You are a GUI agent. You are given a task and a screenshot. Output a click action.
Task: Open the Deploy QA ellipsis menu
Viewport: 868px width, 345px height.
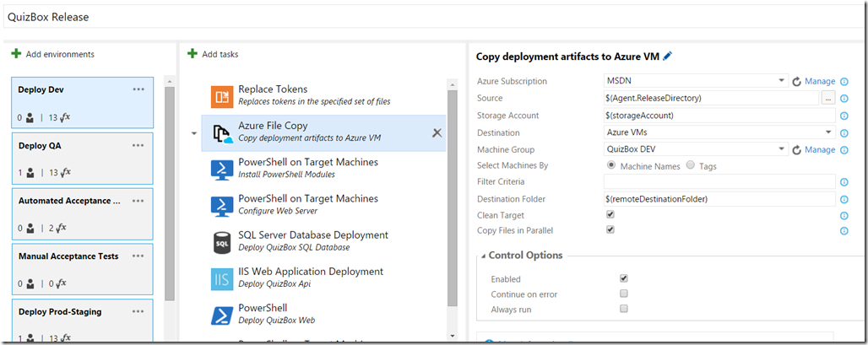click(x=138, y=145)
